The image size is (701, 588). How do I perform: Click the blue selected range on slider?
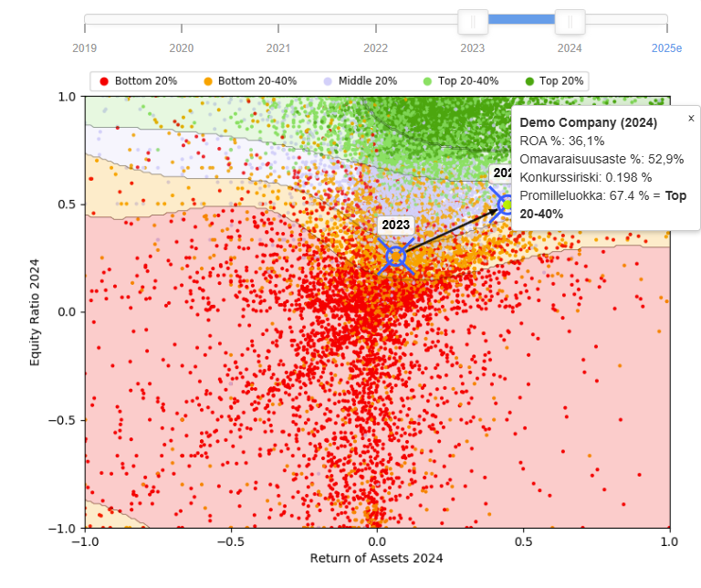pyautogui.click(x=521, y=19)
